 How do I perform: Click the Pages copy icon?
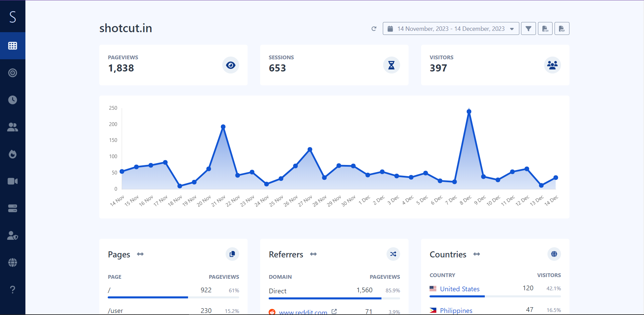point(232,254)
